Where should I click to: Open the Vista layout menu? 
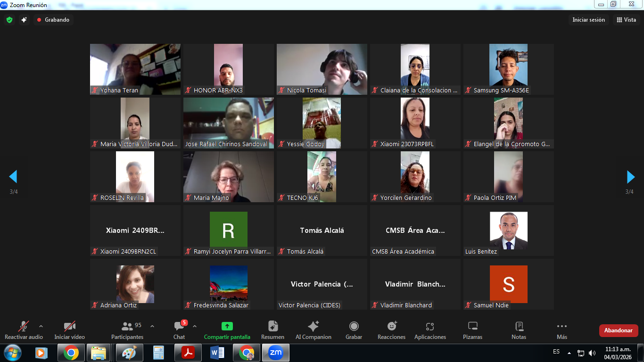[626, 20]
